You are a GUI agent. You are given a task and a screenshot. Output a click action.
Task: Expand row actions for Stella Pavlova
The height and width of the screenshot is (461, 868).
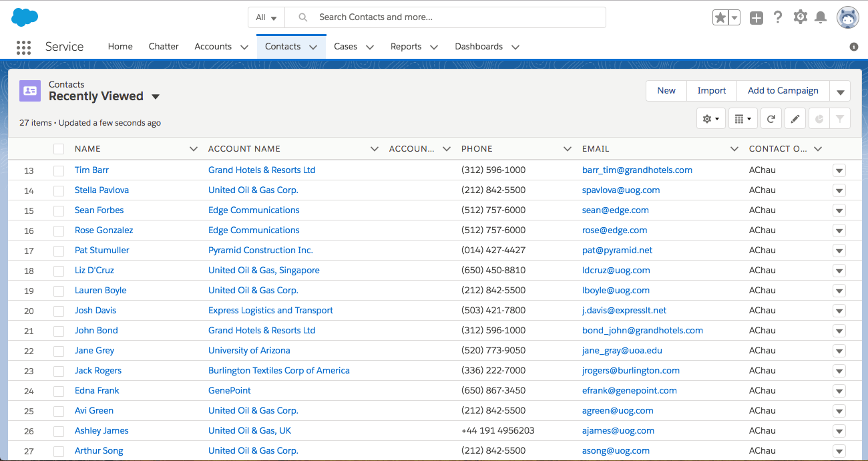839,190
